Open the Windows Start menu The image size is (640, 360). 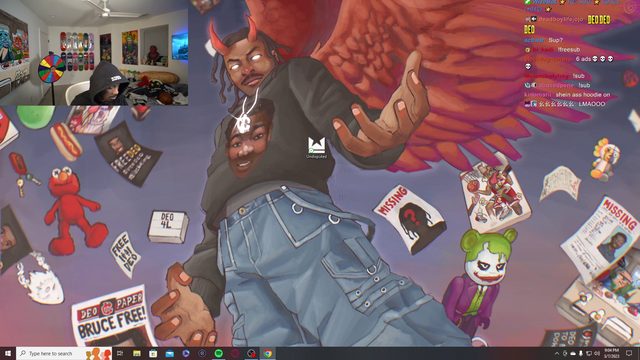8,353
